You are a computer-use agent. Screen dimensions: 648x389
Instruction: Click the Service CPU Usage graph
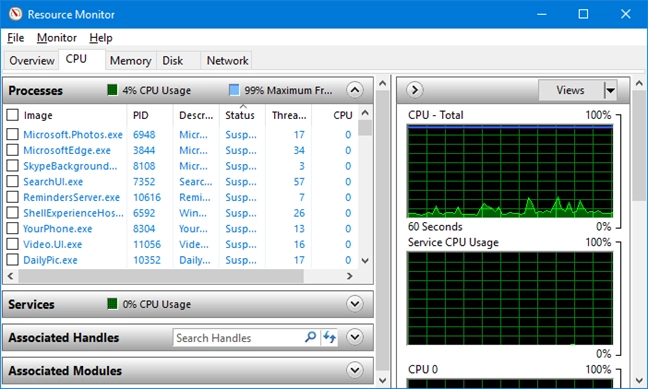click(x=510, y=298)
